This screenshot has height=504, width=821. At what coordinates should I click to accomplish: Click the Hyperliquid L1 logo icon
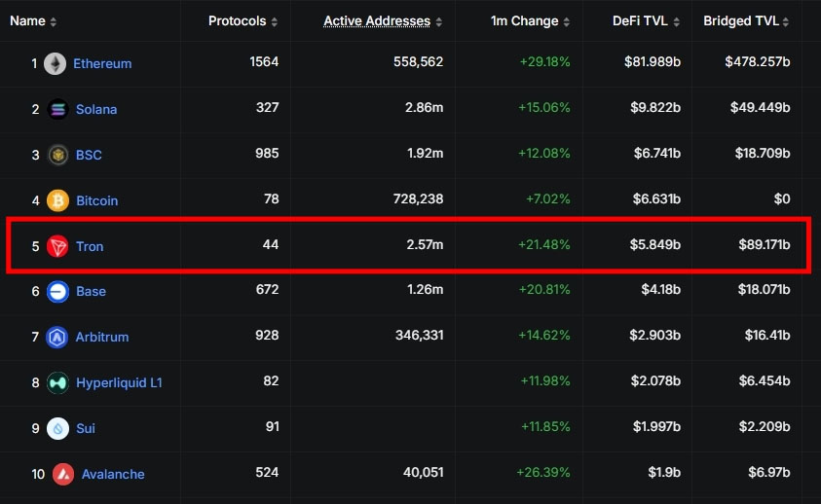tap(57, 383)
